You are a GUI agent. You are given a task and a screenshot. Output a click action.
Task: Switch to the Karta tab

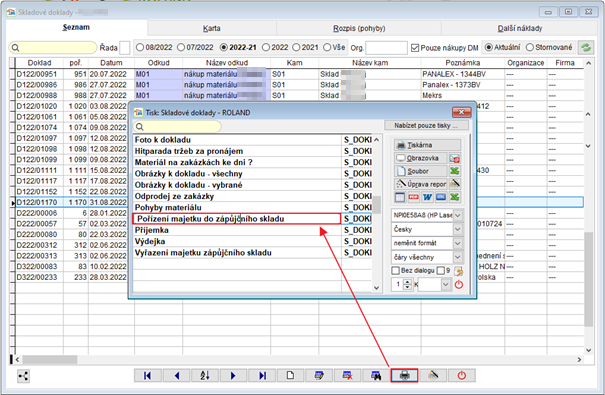coord(212,28)
